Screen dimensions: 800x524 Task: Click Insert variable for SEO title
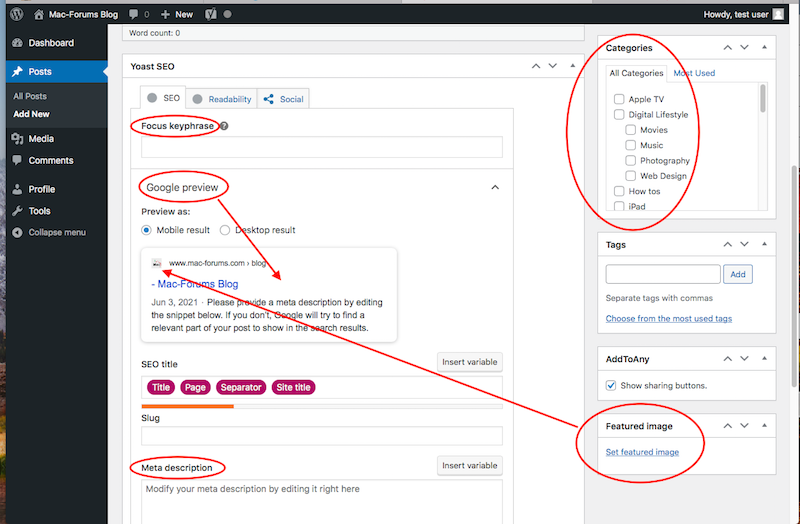(469, 362)
